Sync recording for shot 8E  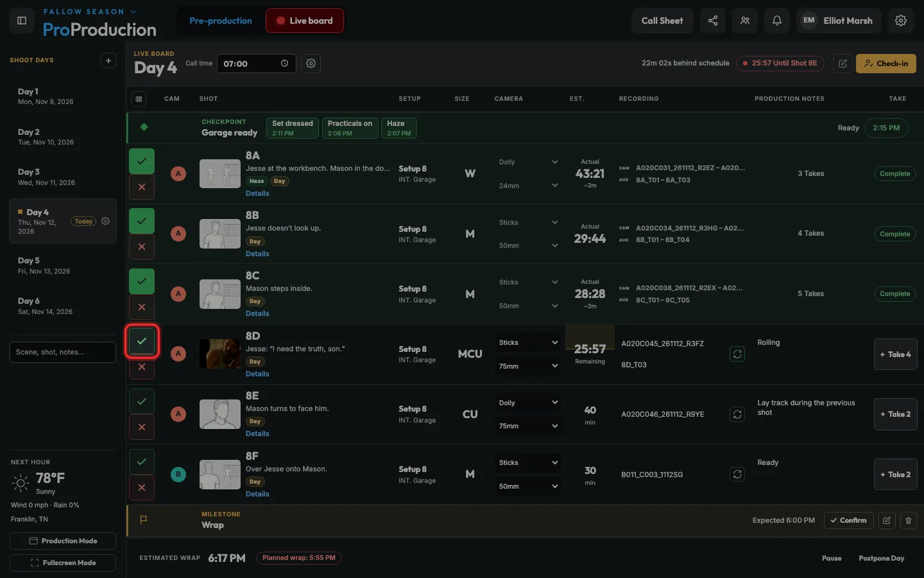pos(737,414)
